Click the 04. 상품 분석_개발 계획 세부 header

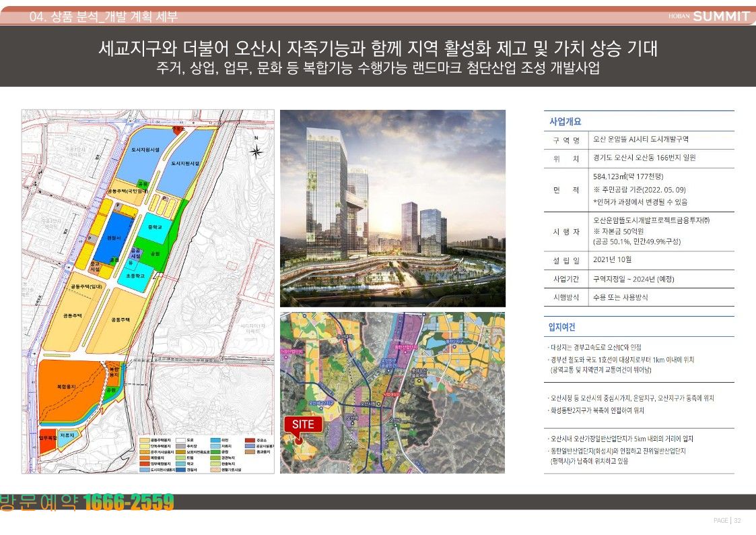tap(104, 16)
